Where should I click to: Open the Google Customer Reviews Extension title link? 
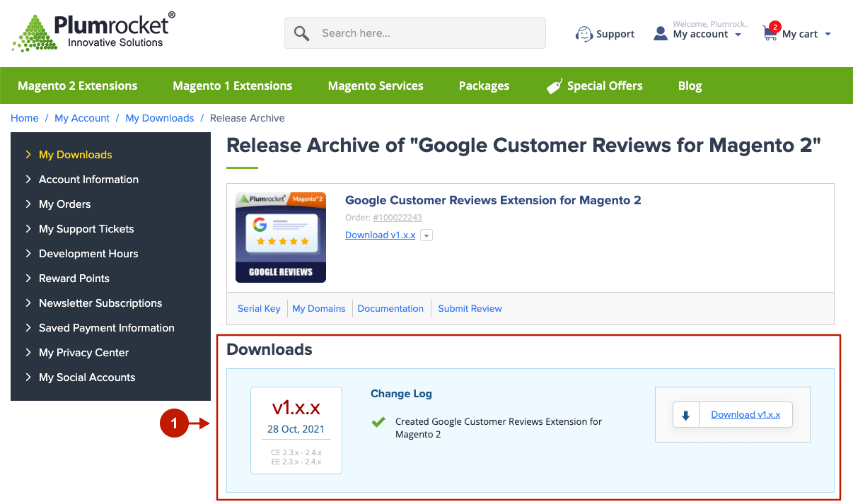point(493,200)
